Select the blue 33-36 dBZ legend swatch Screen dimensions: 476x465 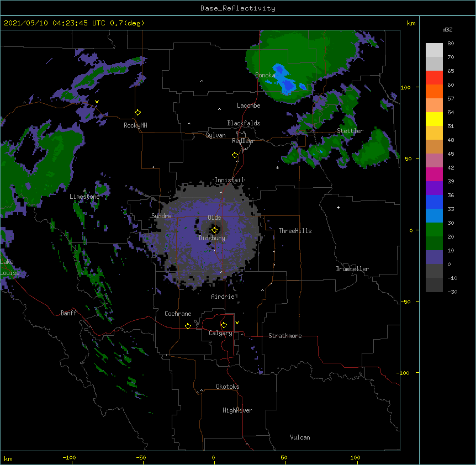tap(434, 202)
